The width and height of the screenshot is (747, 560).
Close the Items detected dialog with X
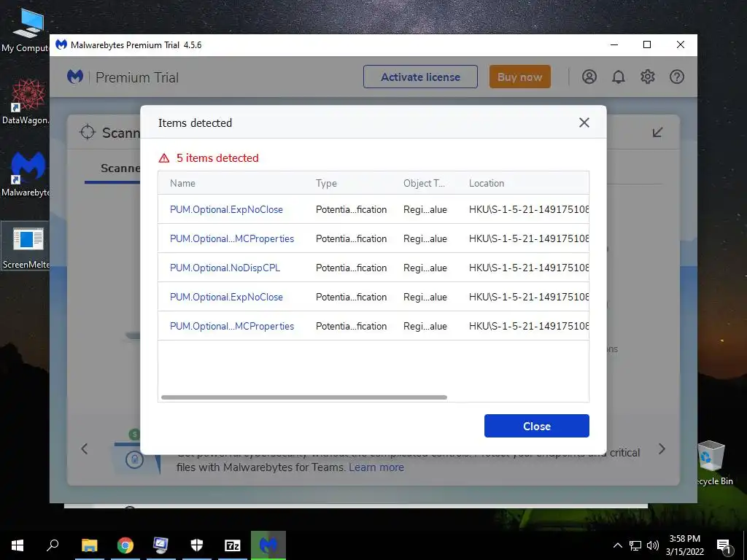[x=584, y=122]
